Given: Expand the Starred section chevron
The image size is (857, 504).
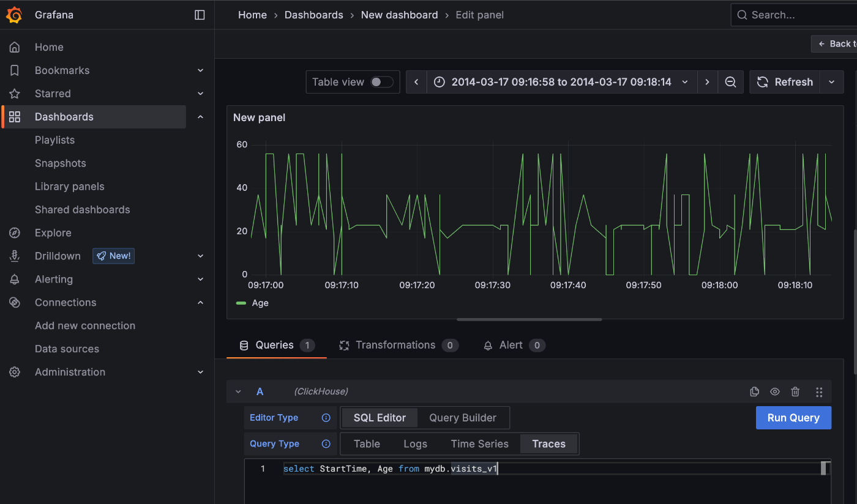Looking at the screenshot, I should click(x=201, y=94).
